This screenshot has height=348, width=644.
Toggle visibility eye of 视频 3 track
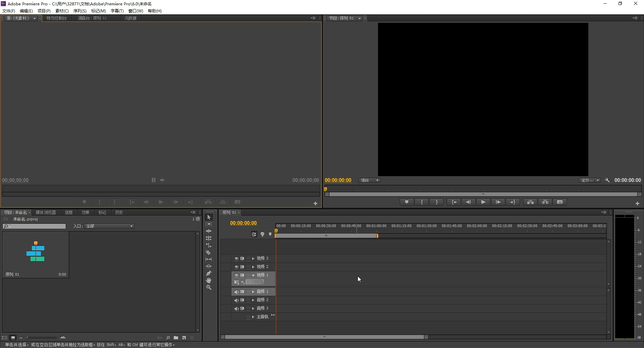236,259
